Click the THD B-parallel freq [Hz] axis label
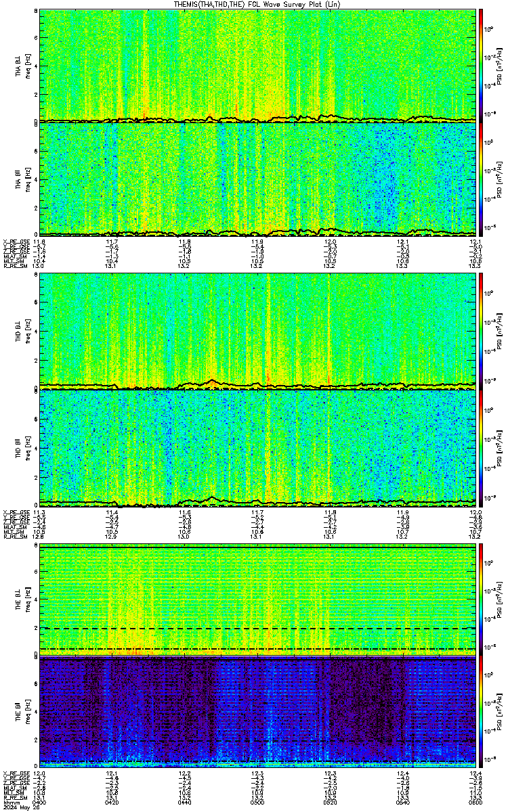The height and width of the screenshot is (812, 508). coord(27,448)
